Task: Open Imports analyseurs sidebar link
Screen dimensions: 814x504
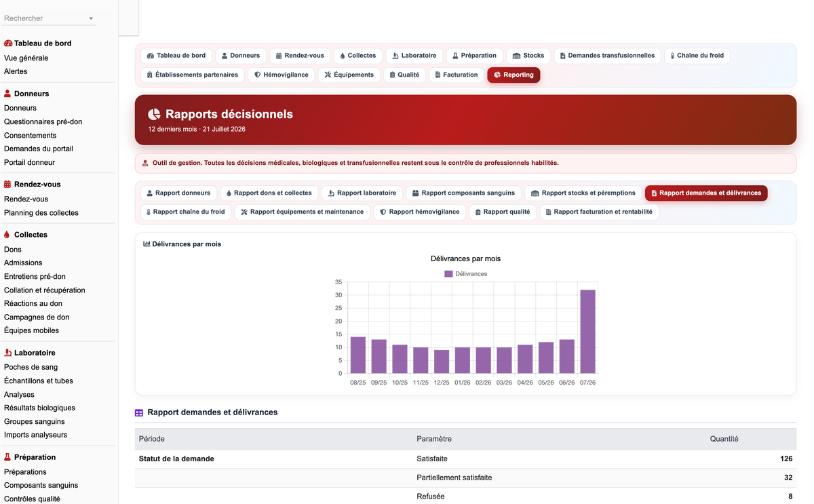Action: click(36, 435)
